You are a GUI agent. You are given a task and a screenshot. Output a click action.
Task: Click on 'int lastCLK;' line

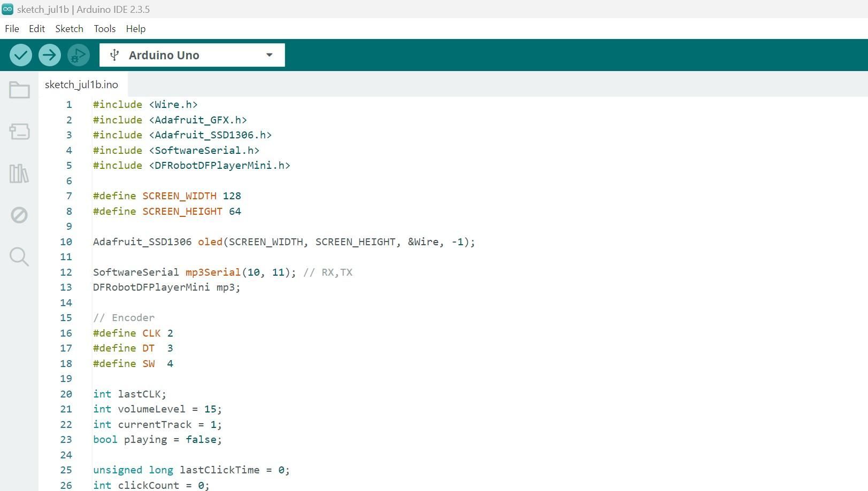(x=130, y=394)
